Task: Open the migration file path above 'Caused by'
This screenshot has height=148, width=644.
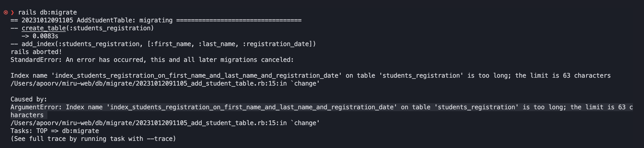Action: click(x=148, y=83)
